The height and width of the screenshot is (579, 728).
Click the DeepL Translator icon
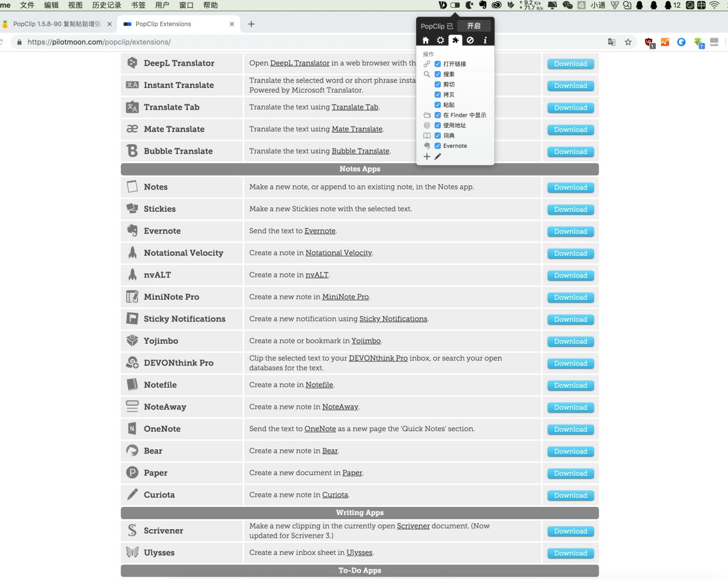tap(132, 63)
